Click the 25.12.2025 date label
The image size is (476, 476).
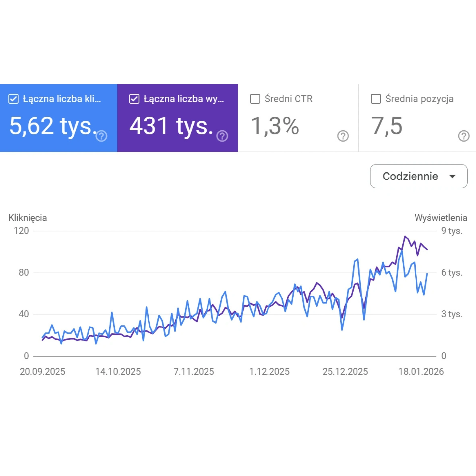pos(345,372)
